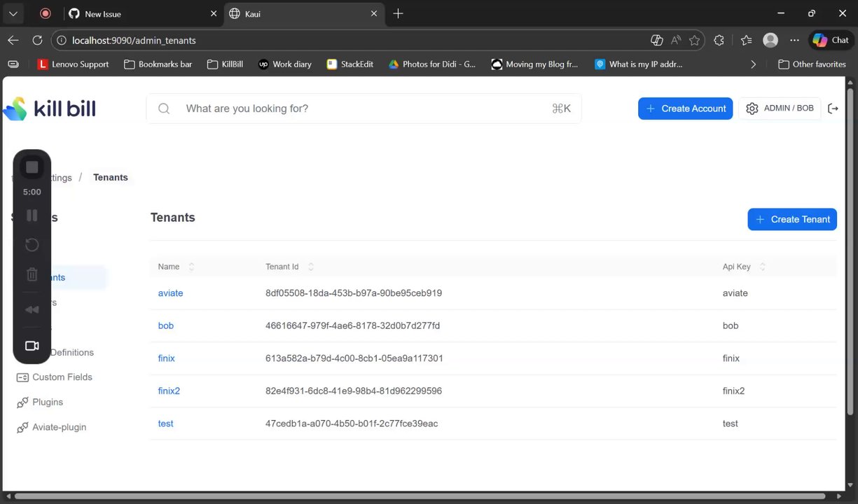858x504 pixels.
Task: Open the Copilot Chat sidebar
Action: pos(831,41)
